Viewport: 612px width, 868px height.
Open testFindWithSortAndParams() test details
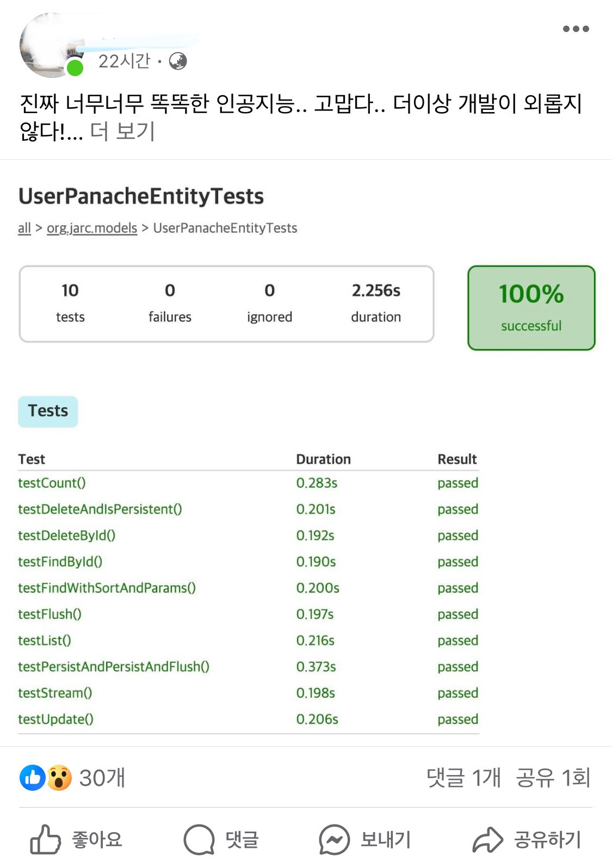107,588
